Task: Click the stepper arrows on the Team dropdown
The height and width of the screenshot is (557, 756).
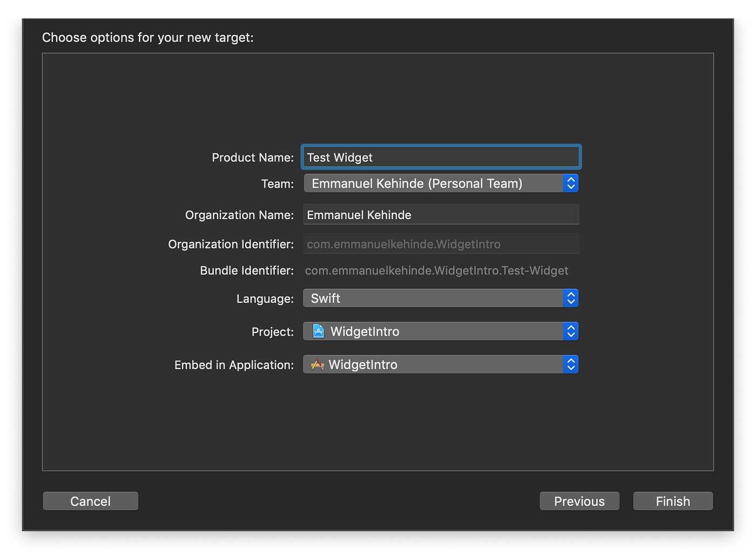Action: 571,183
